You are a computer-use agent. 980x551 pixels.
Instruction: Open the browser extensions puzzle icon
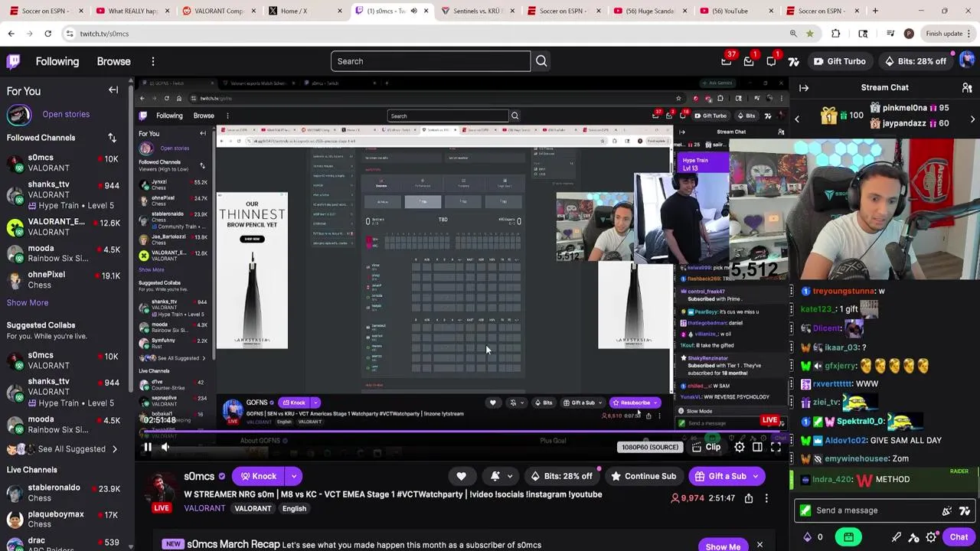click(836, 34)
